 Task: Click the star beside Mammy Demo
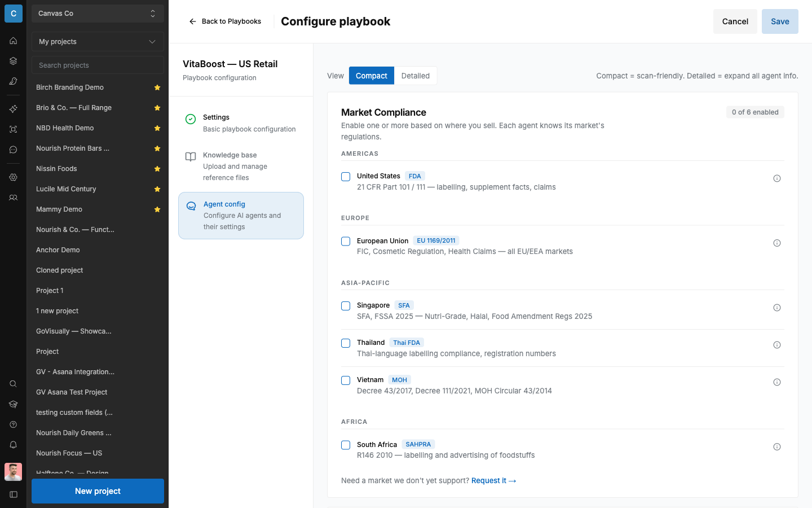tap(157, 209)
